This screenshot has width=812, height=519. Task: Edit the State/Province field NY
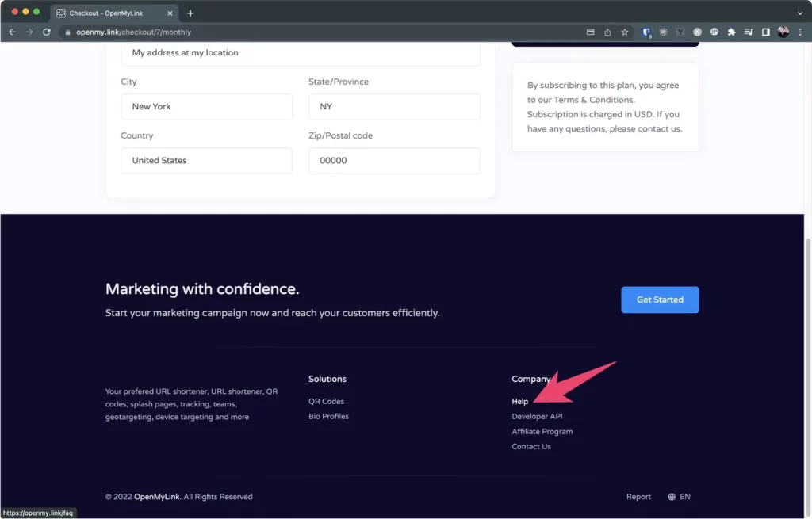394,107
